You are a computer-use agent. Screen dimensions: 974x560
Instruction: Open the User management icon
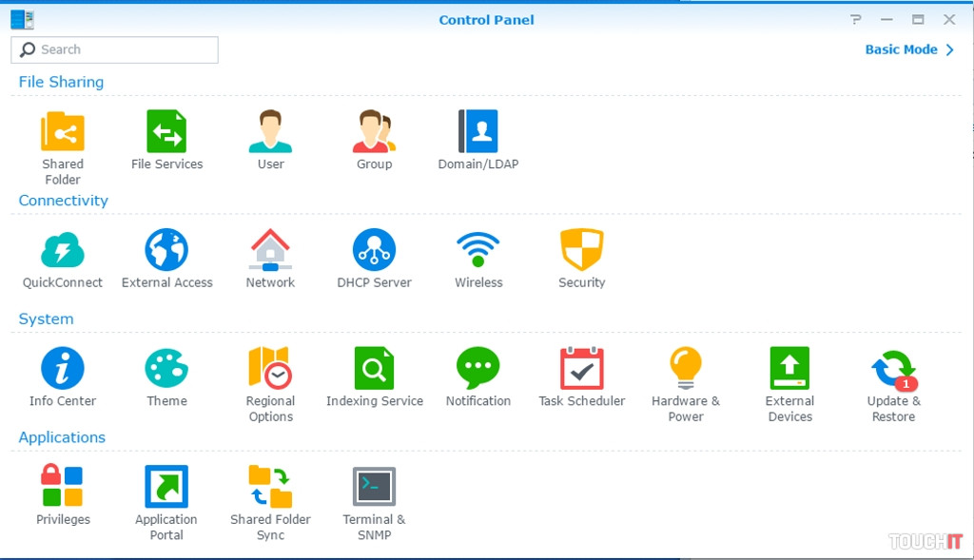[270, 131]
